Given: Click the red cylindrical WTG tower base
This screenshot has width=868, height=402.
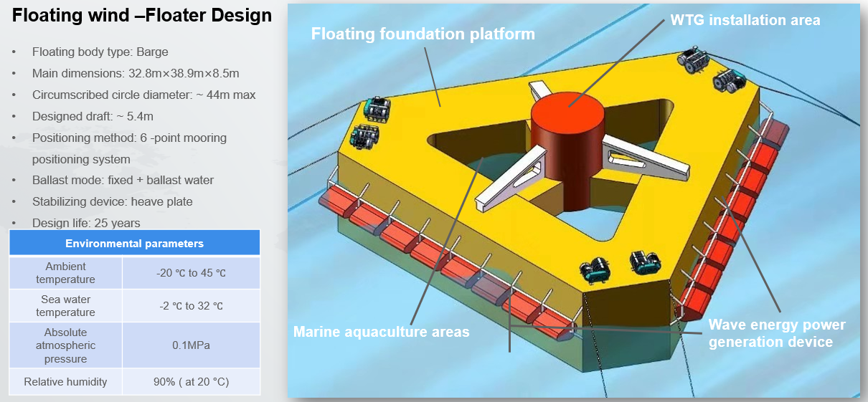Looking at the screenshot, I should point(568,150).
